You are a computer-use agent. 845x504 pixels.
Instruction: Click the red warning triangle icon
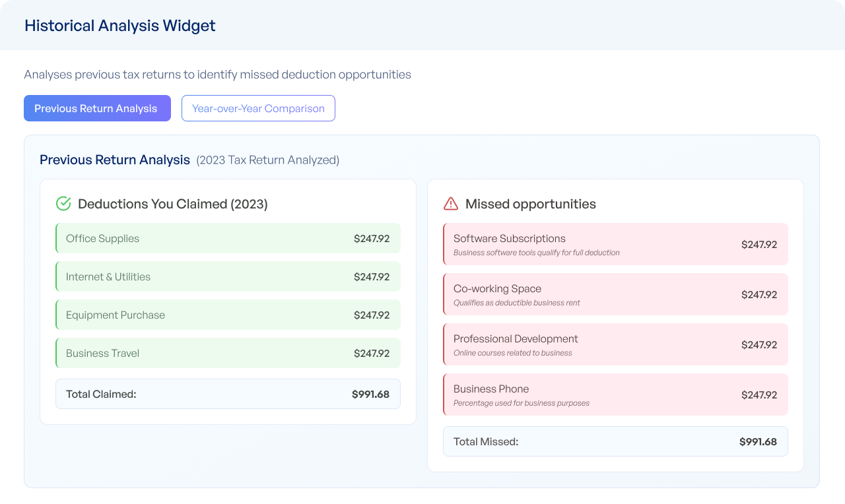coord(451,204)
